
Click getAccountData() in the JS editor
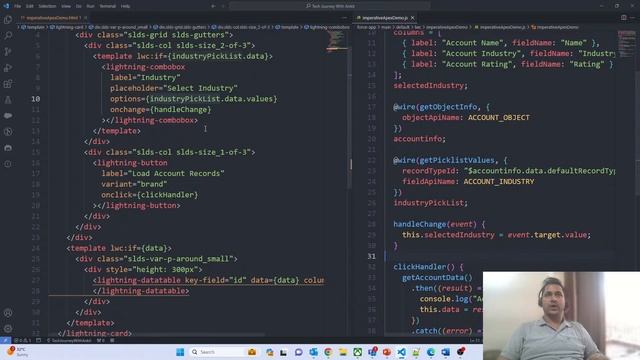coord(437,278)
